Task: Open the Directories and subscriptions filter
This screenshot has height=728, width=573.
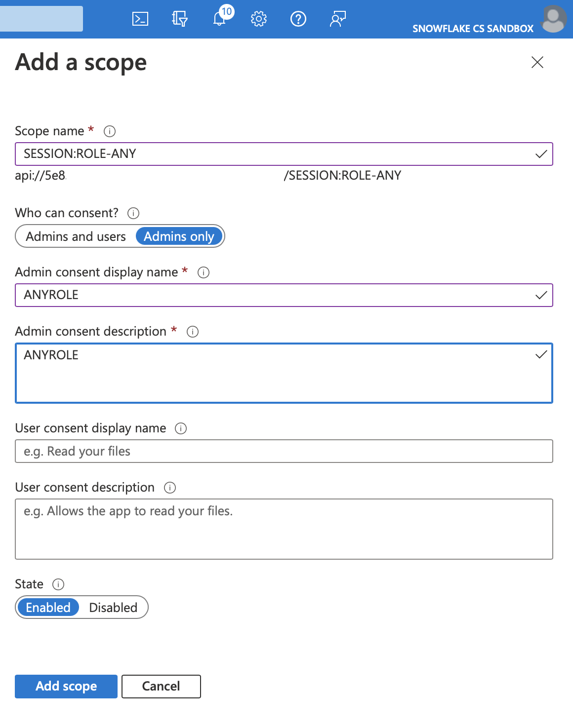Action: (180, 19)
